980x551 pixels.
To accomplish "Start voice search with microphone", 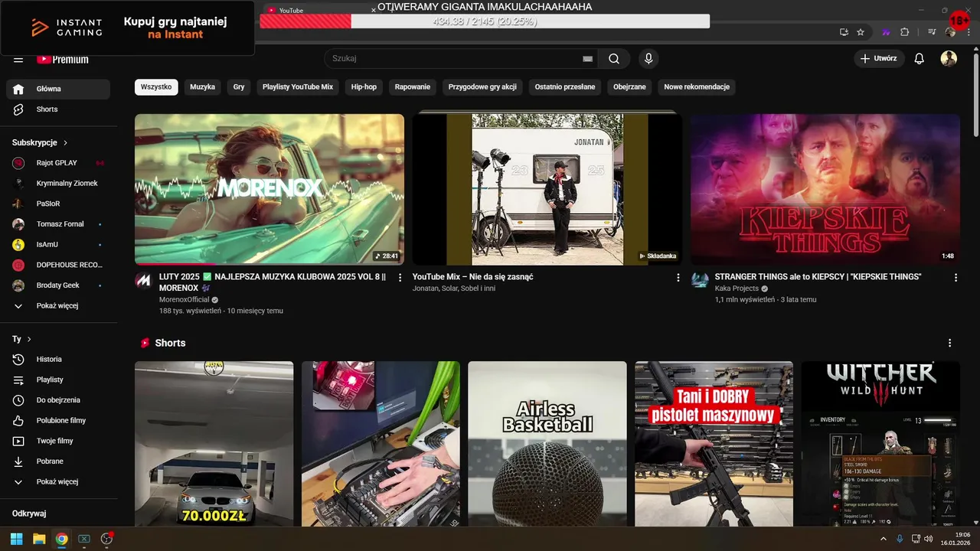I will (x=648, y=59).
